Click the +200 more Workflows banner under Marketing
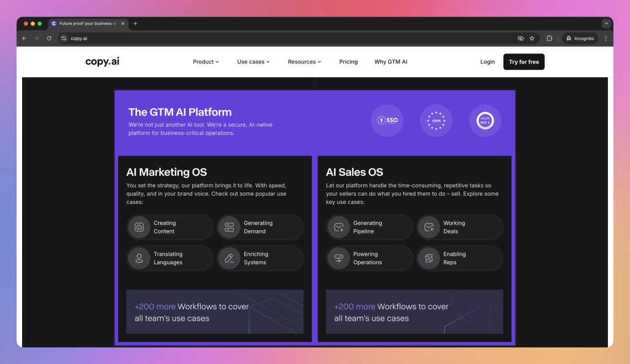The width and height of the screenshot is (630, 364). pyautogui.click(x=215, y=312)
